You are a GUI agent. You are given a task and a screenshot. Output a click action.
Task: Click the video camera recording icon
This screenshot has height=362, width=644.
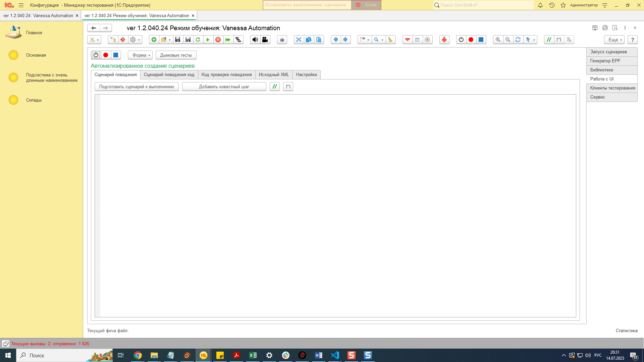point(265,40)
